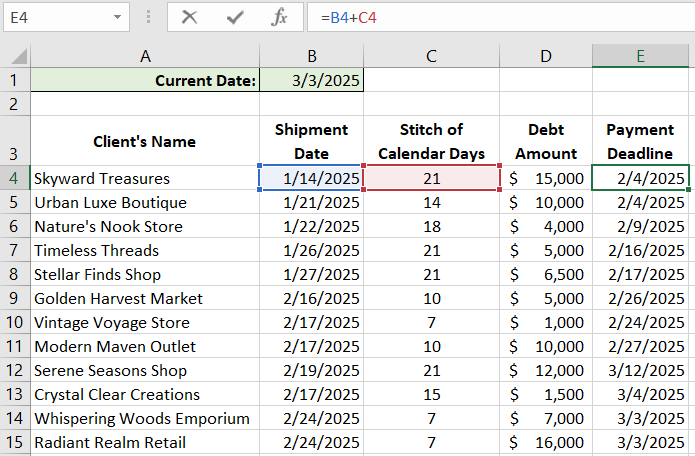The image size is (695, 456).
Task: Click debt amount $6,500
Action: 546,274
